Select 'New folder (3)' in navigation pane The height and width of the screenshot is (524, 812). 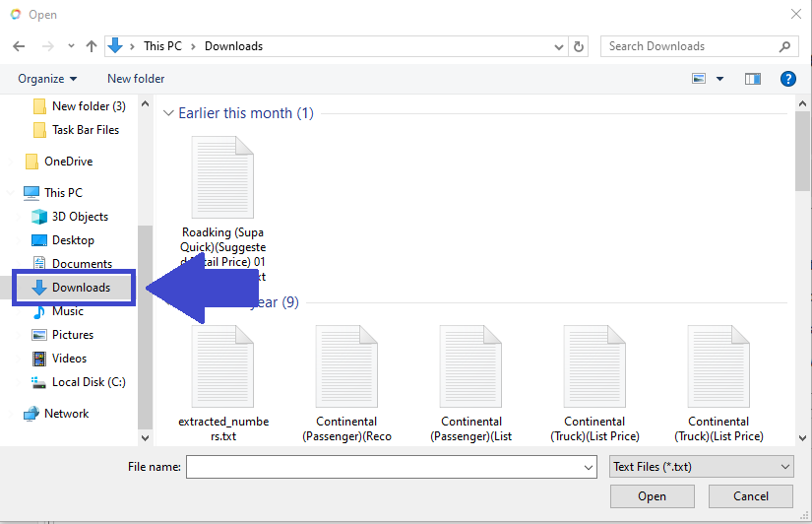coord(79,106)
